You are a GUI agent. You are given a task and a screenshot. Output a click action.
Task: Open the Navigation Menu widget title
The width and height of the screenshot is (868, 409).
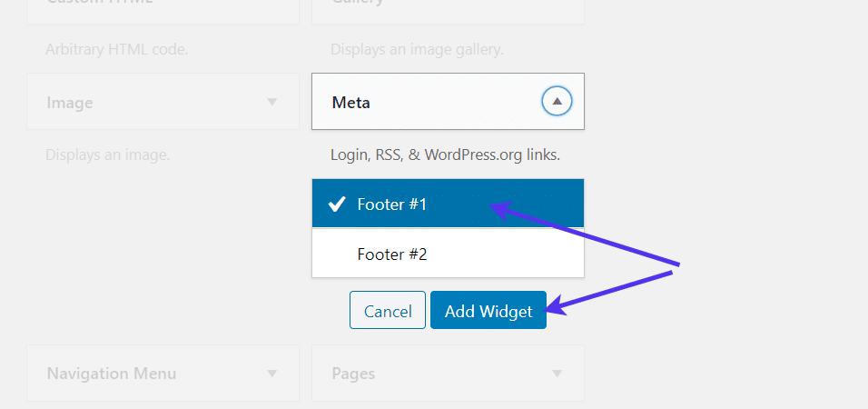point(112,373)
